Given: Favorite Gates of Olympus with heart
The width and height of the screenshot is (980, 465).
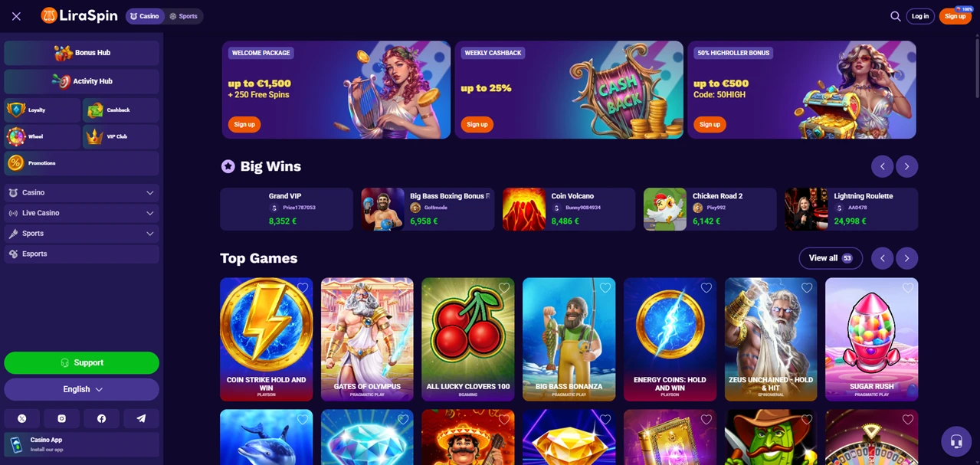Looking at the screenshot, I should pos(403,288).
